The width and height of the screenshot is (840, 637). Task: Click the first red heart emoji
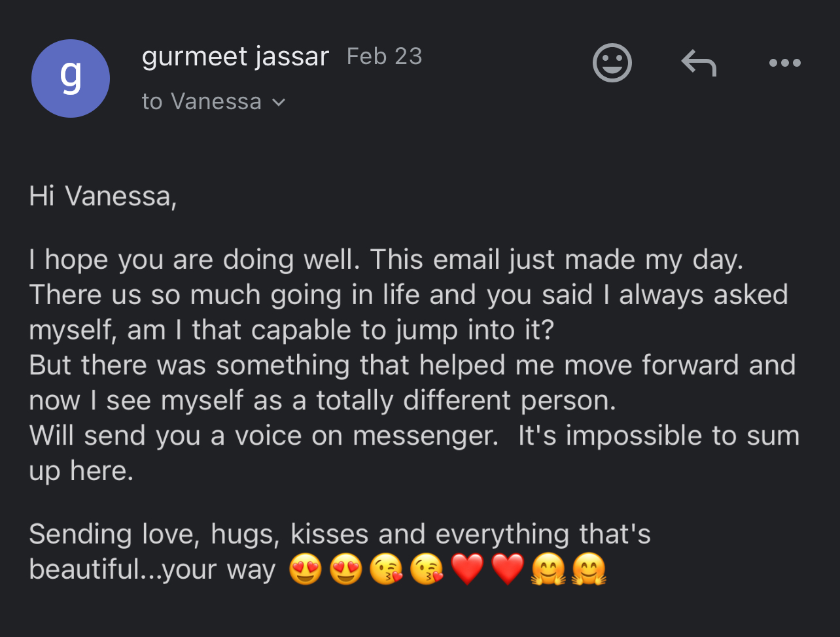[467, 570]
